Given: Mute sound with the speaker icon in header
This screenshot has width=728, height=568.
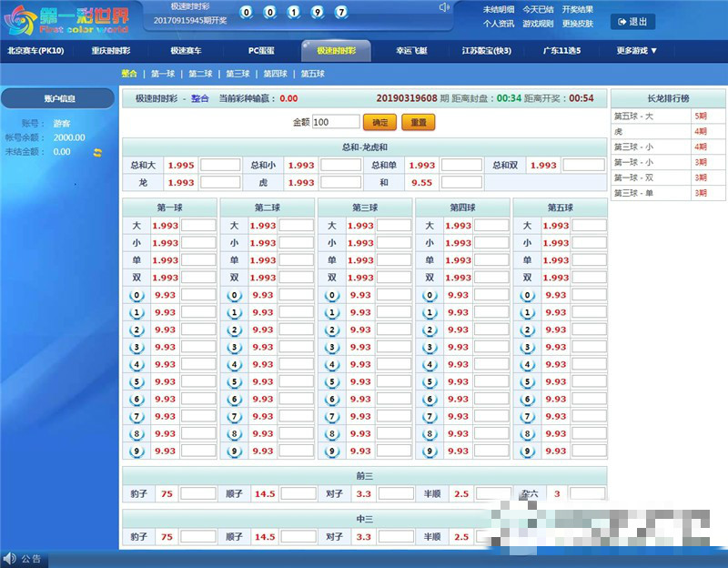Looking at the screenshot, I should click(444, 7).
